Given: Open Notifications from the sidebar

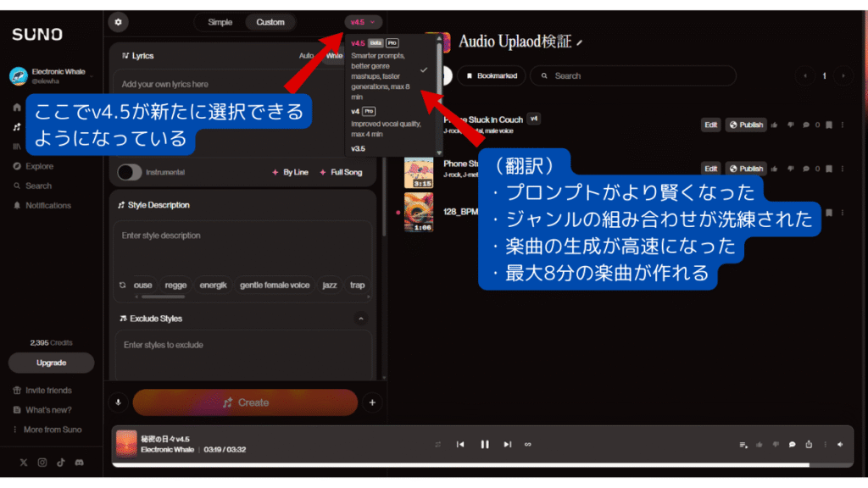Looking at the screenshot, I should 42,205.
